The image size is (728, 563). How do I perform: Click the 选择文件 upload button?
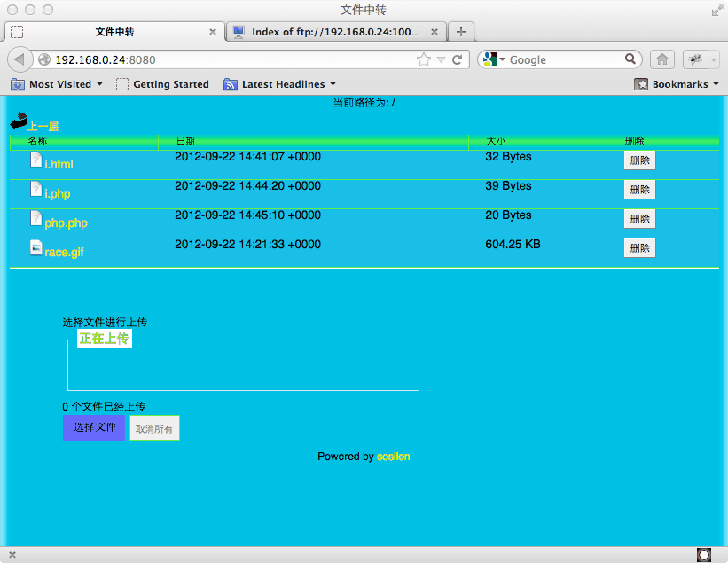tap(94, 427)
